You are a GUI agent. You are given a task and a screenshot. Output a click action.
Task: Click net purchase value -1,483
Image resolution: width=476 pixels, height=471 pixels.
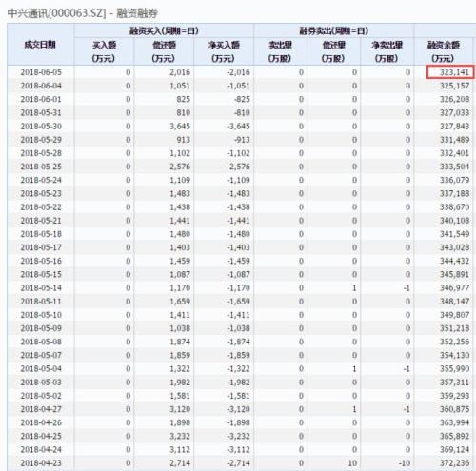pyautogui.click(x=238, y=193)
